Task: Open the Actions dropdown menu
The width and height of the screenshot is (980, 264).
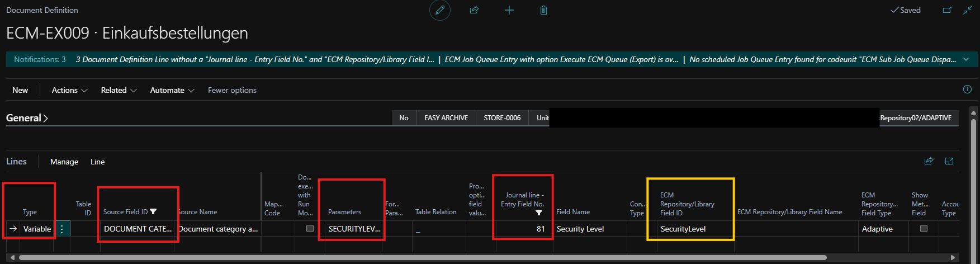Action: click(x=69, y=90)
